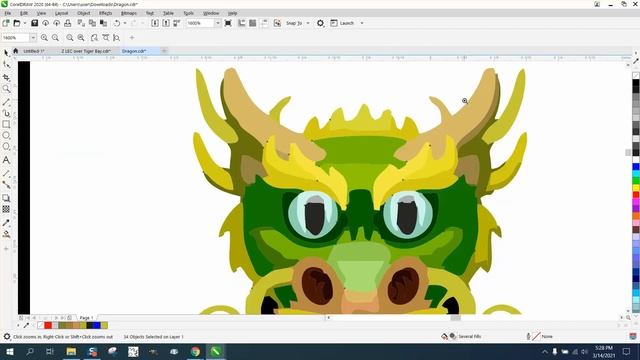The width and height of the screenshot is (640, 360).
Task: Open the File menu
Action: coord(8,13)
